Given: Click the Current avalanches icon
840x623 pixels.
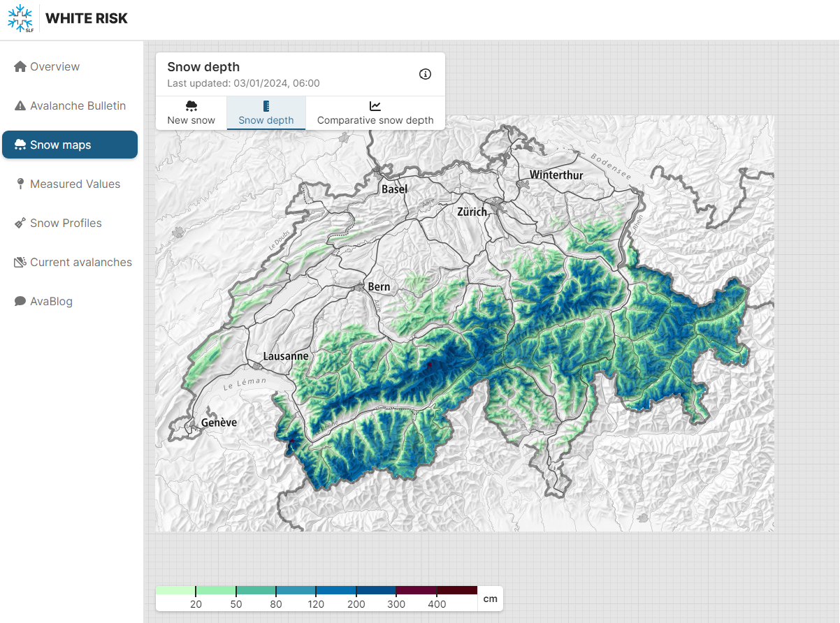Looking at the screenshot, I should click(x=20, y=263).
